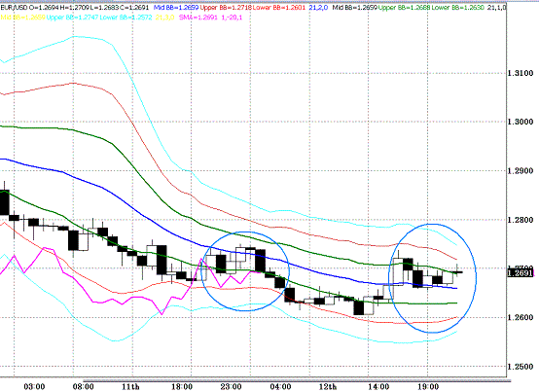Click the 04:00 time axis label

[x=280, y=387]
